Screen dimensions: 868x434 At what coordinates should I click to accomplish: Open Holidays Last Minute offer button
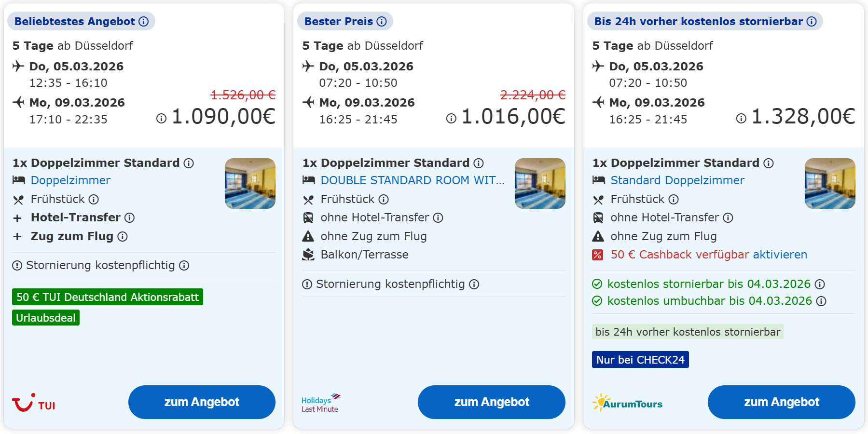coord(491,402)
